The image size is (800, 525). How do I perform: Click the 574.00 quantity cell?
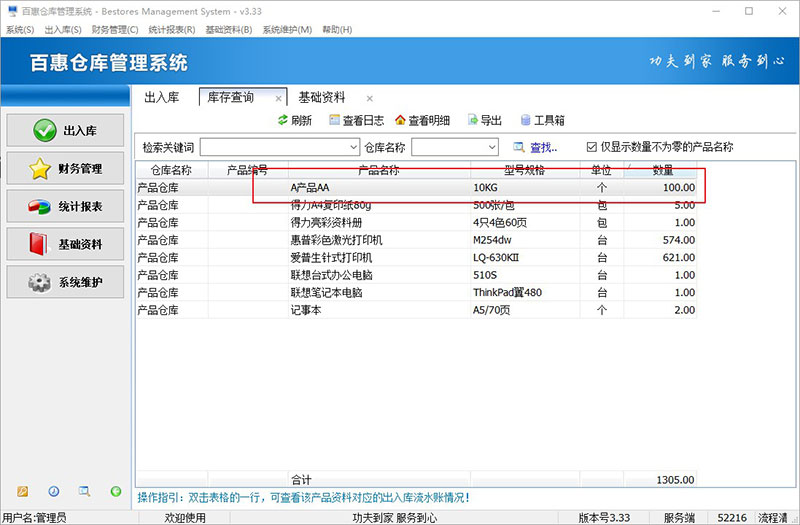click(x=660, y=240)
